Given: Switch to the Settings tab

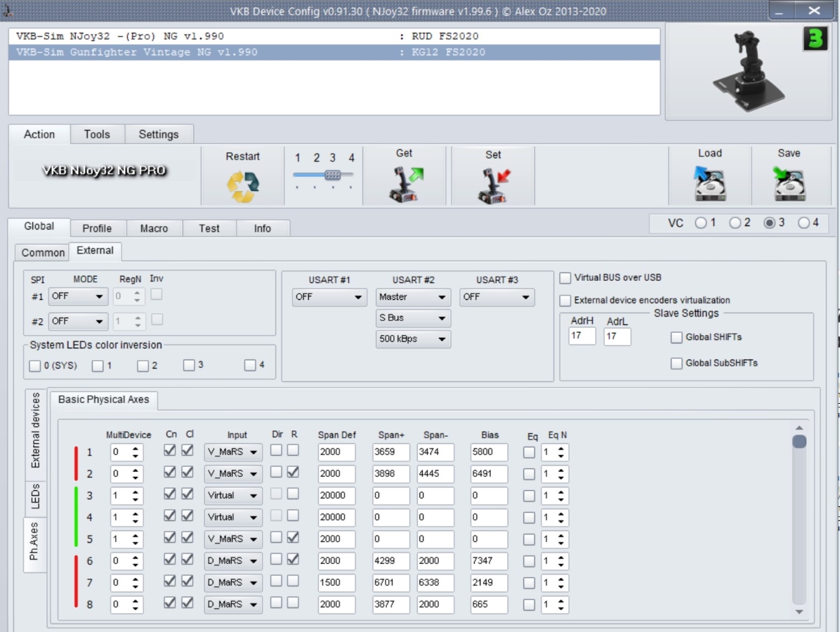Looking at the screenshot, I should coord(159,134).
